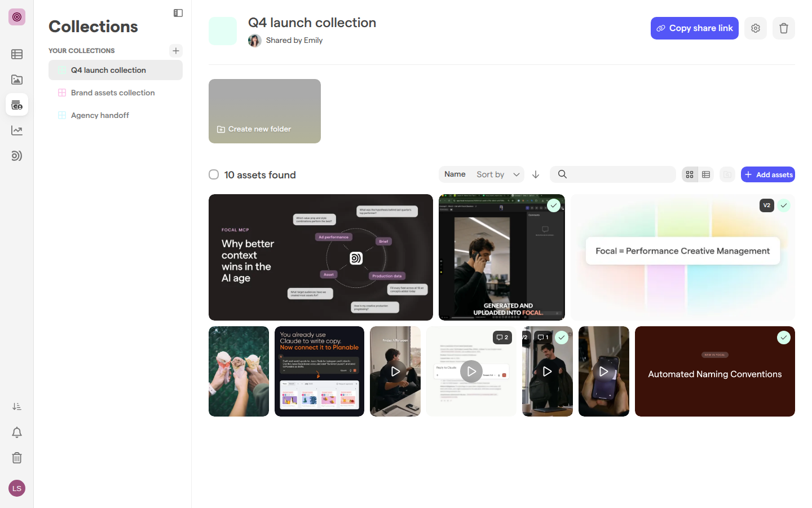Open the V2 version badge
The image size is (812, 508).
click(767, 205)
